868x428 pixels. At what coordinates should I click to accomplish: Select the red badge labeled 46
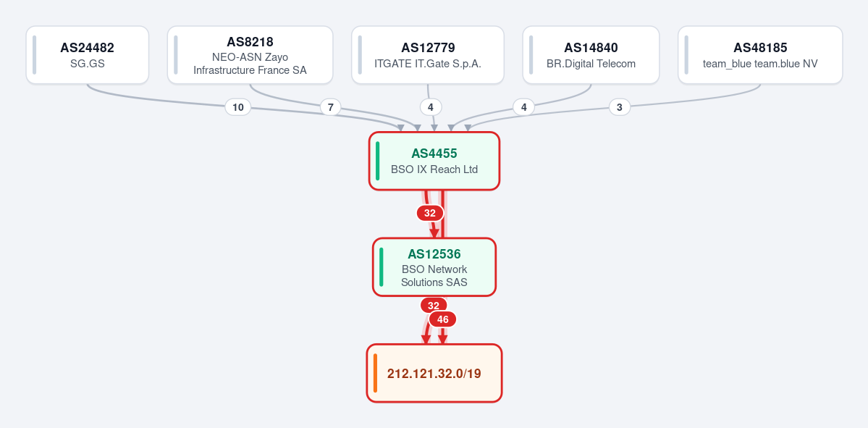[x=443, y=319]
